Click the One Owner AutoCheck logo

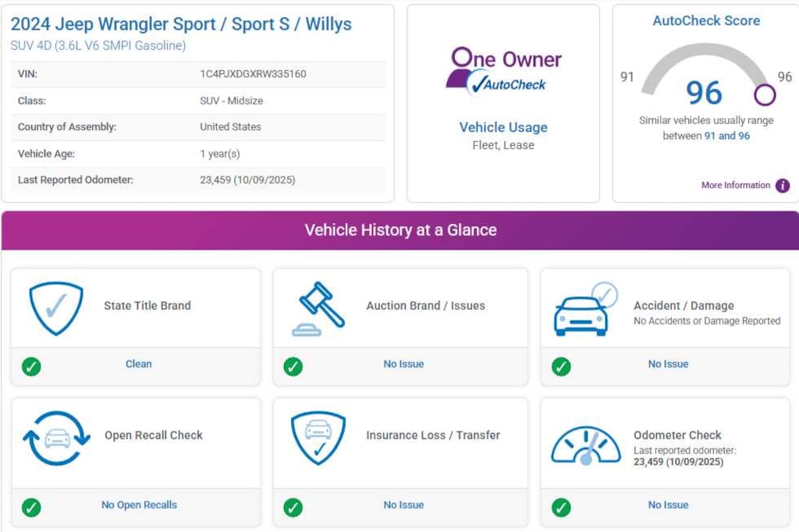point(503,72)
